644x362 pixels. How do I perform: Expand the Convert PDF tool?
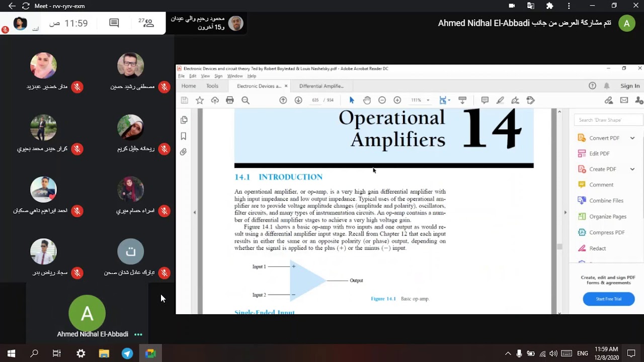(x=632, y=138)
